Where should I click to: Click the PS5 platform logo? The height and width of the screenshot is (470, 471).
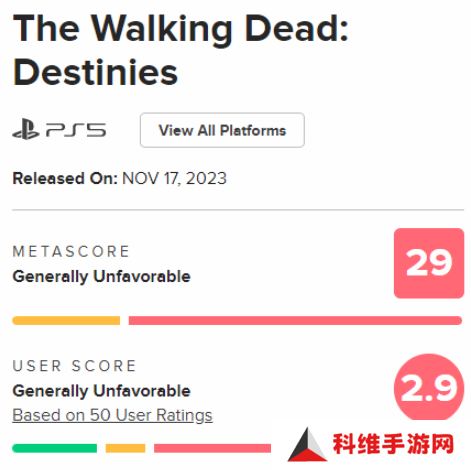(59, 129)
